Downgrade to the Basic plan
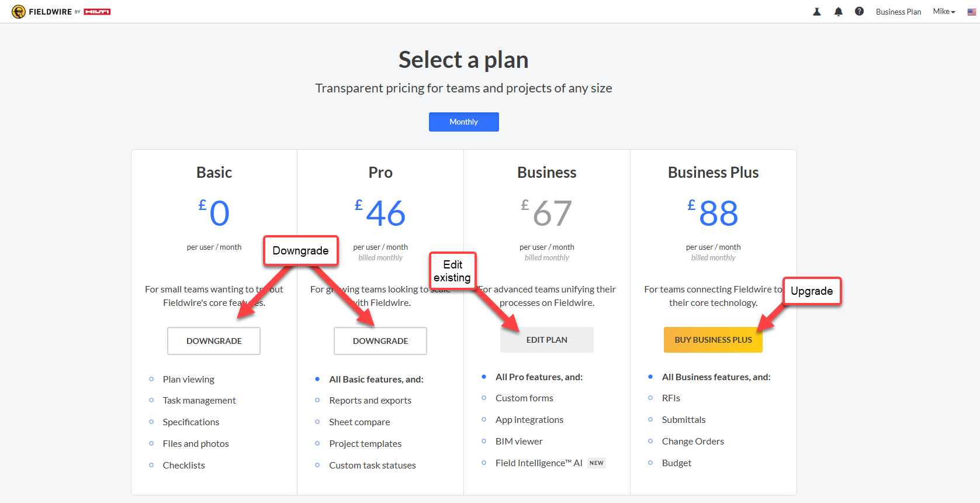Screen dimensions: 980x503 point(214,341)
